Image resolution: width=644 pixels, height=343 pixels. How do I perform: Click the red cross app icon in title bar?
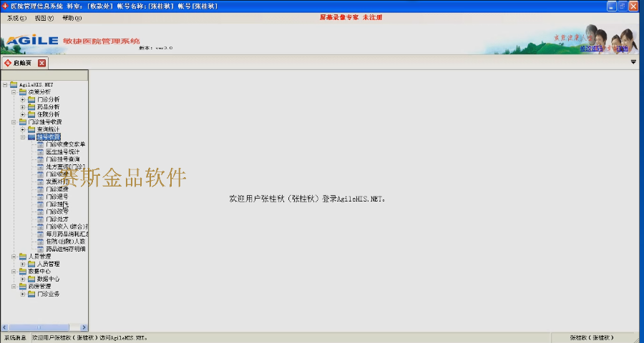[x=5, y=6]
